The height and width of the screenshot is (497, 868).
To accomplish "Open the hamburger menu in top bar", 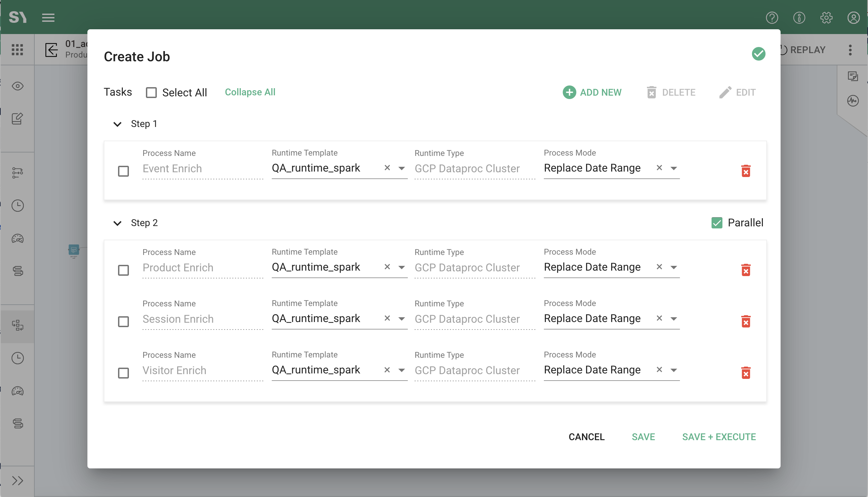I will pos(48,18).
